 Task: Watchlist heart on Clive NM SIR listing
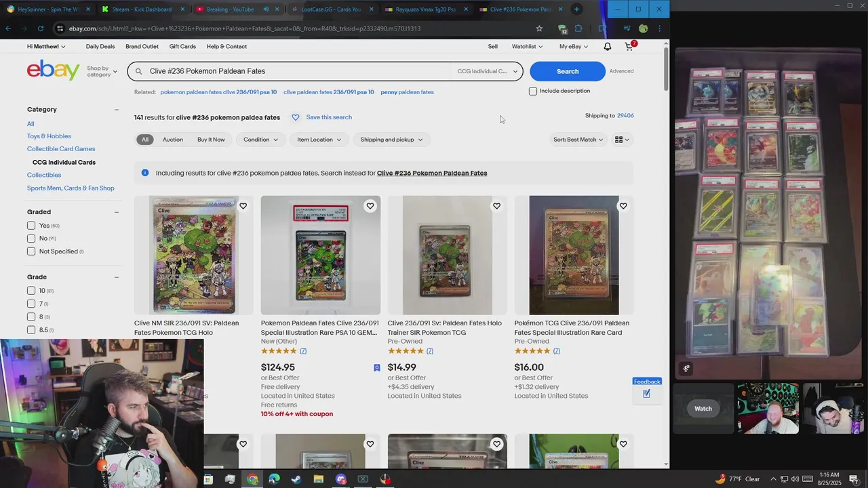[x=243, y=206]
